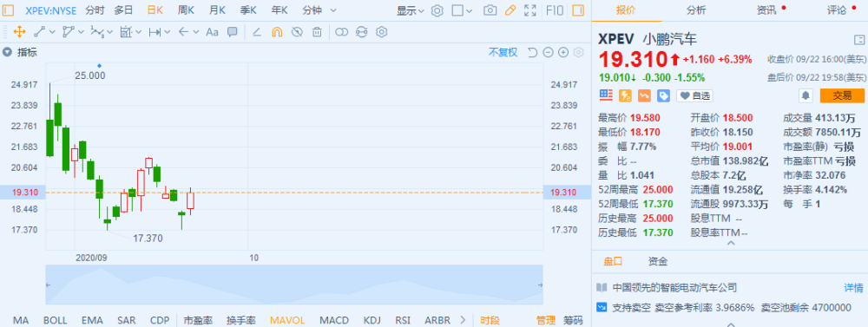Select the Aa text annotation tool
Viewport: 868px width, 327px height.
(212, 32)
